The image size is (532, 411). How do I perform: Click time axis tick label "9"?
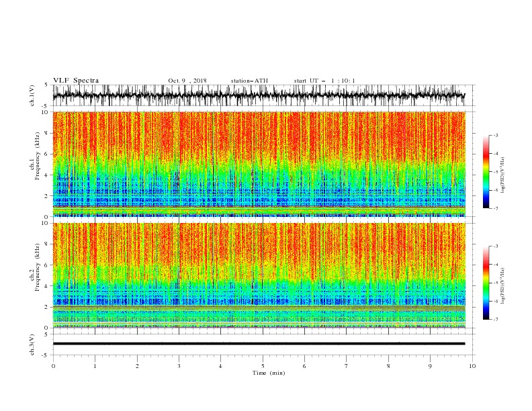pos(430,366)
